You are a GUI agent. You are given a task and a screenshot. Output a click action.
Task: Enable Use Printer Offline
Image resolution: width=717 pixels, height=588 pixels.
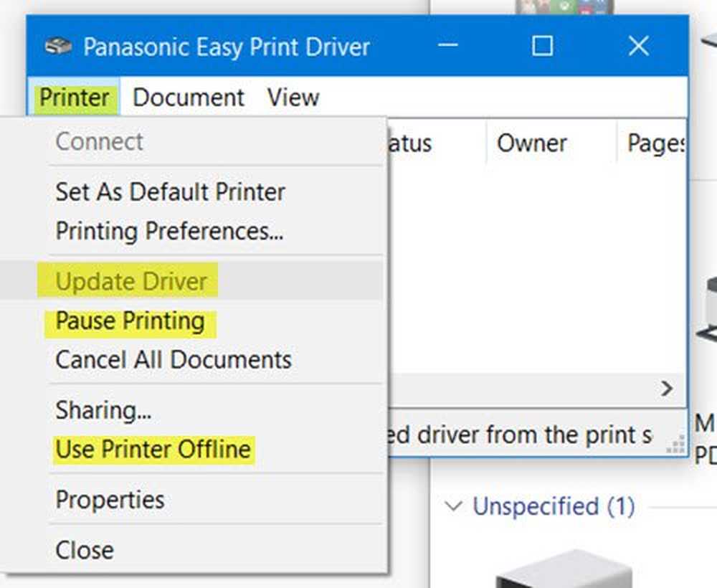pos(153,450)
